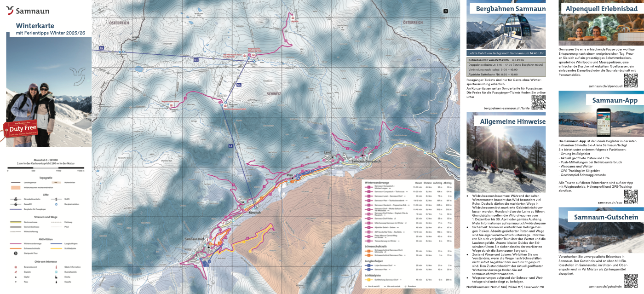
Task: Click the Bergrestaurant symbol in the legend
Action: [16, 267]
